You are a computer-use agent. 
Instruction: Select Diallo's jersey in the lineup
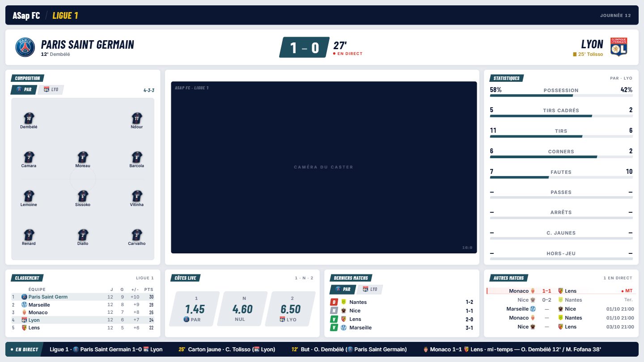pyautogui.click(x=83, y=235)
